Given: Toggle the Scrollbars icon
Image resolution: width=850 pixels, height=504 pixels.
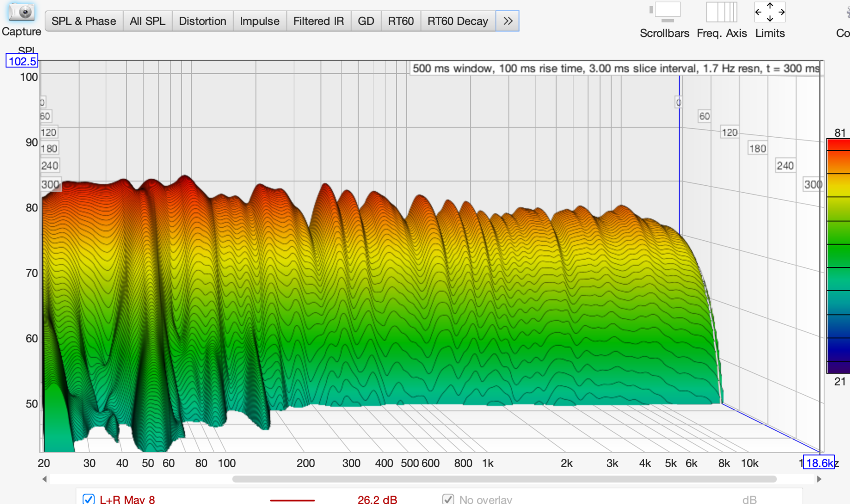Looking at the screenshot, I should (x=664, y=13).
